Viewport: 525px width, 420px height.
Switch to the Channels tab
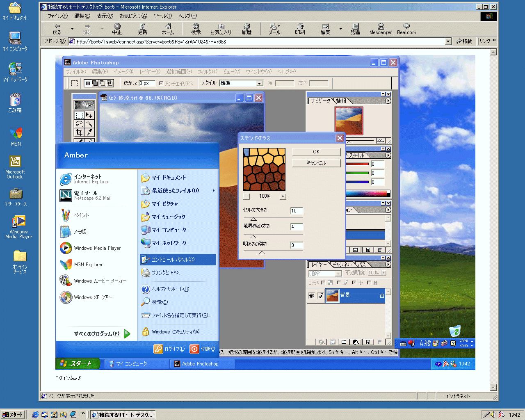pos(342,265)
